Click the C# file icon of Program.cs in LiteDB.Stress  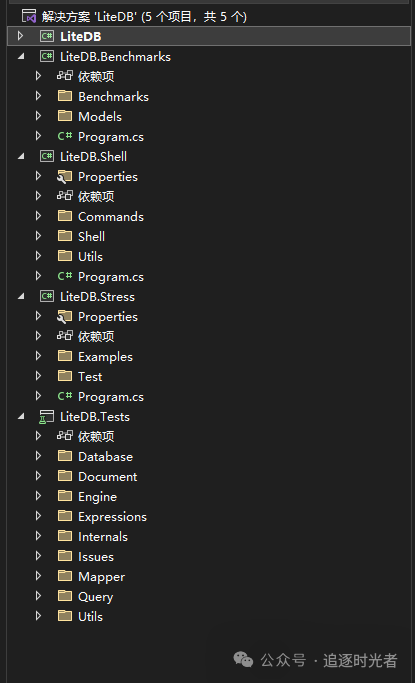coord(64,396)
